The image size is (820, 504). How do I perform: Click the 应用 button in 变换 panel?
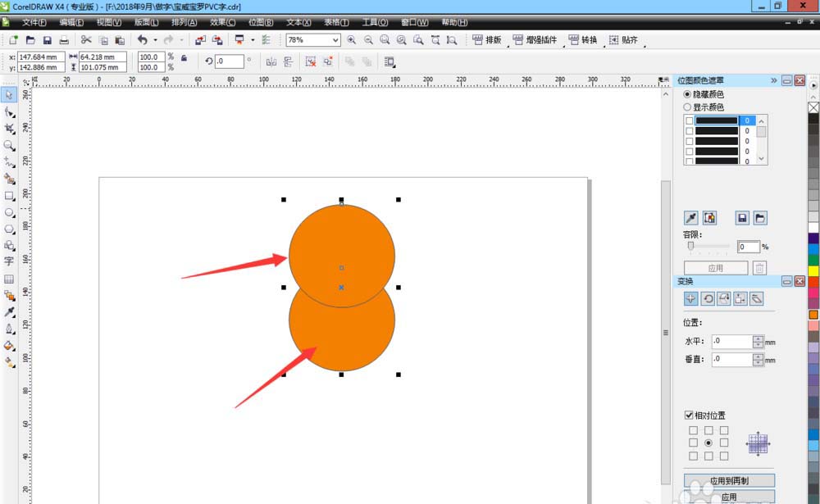coord(729,497)
